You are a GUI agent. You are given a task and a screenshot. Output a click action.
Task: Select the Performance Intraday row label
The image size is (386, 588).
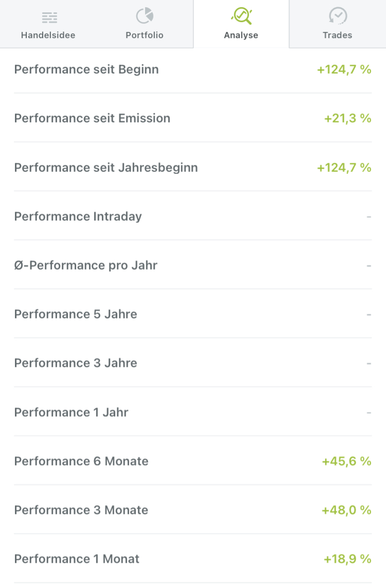[x=78, y=217]
